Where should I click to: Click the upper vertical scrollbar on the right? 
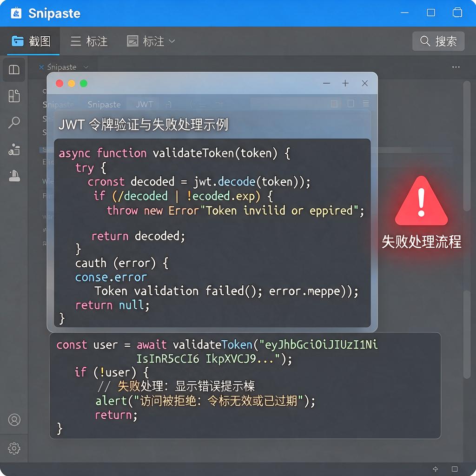click(x=467, y=145)
